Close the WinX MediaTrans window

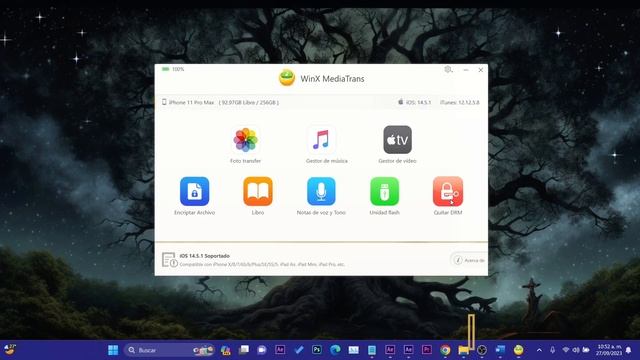[480, 70]
